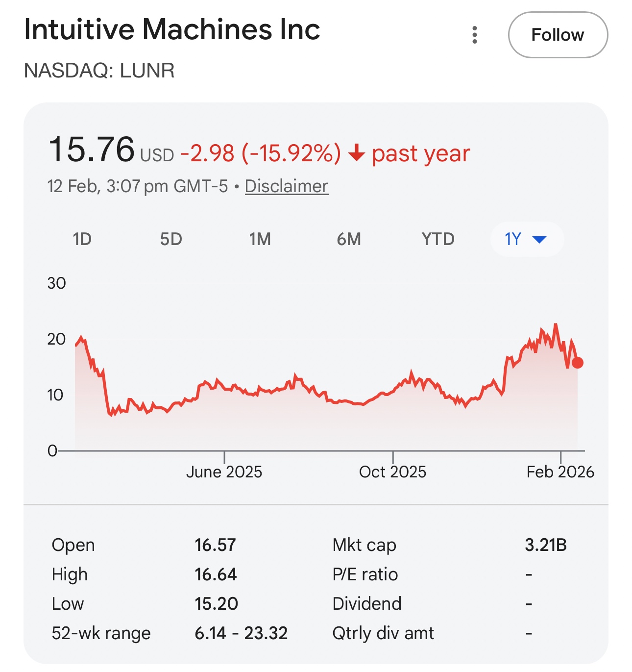
Task: Click the Intuitive Machines Inc title
Action: [172, 29]
